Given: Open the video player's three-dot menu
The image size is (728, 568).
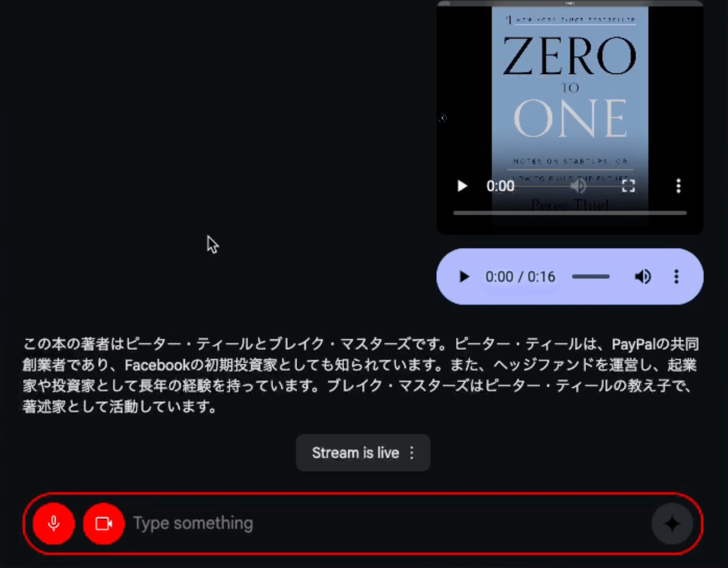Looking at the screenshot, I should [x=678, y=186].
